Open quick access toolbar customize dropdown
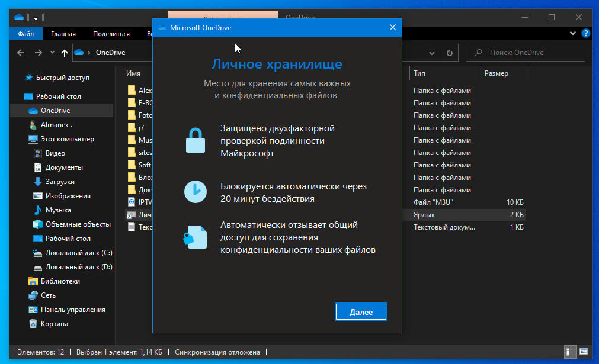Viewport: 599px width, 364px height. point(36,18)
